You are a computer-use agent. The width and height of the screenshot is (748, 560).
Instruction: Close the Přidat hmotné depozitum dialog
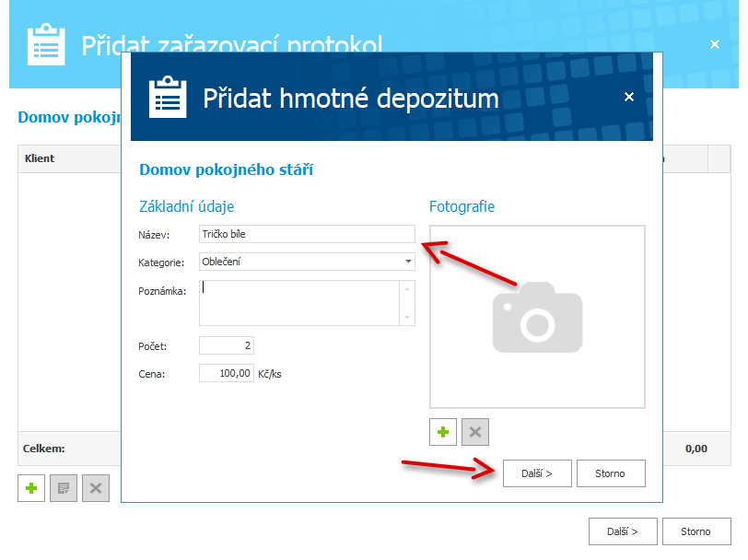[x=629, y=97]
